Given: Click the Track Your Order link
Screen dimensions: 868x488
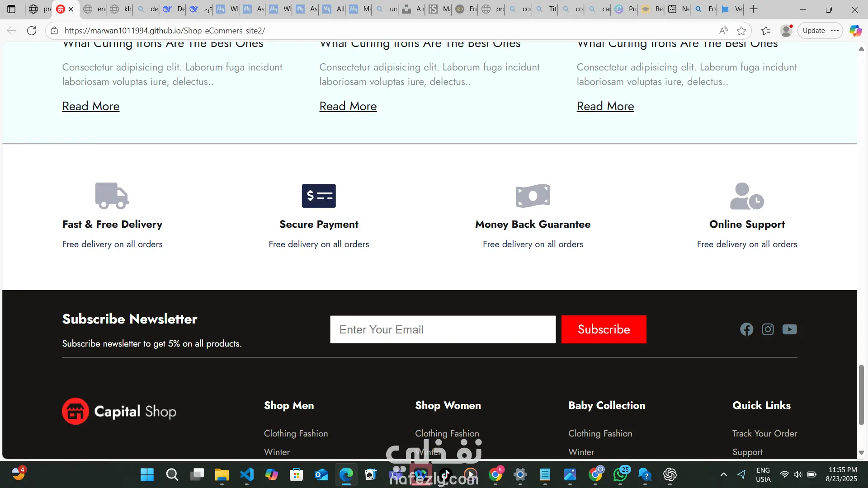Looking at the screenshot, I should [764, 433].
